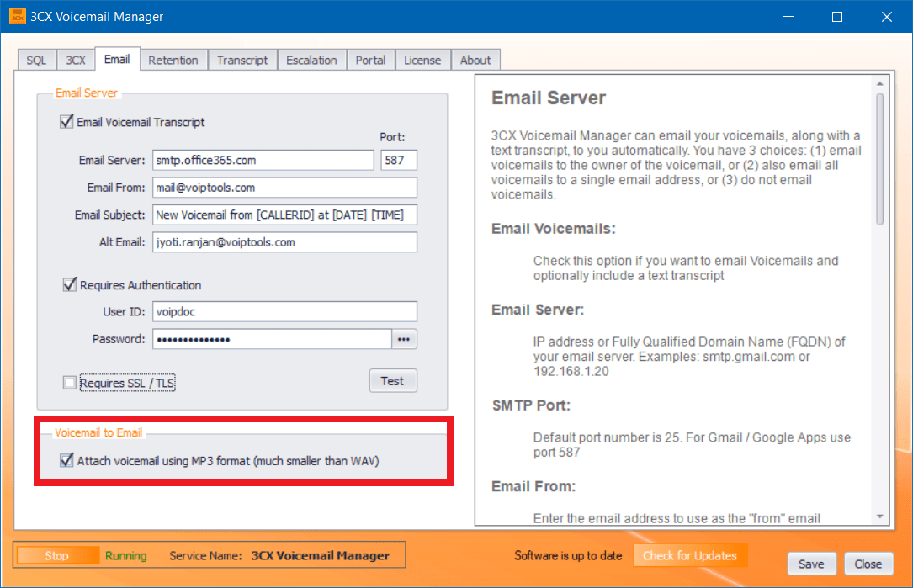Screen dimensions: 913x588
Task: Switch to the SQL tab
Action: tap(36, 60)
